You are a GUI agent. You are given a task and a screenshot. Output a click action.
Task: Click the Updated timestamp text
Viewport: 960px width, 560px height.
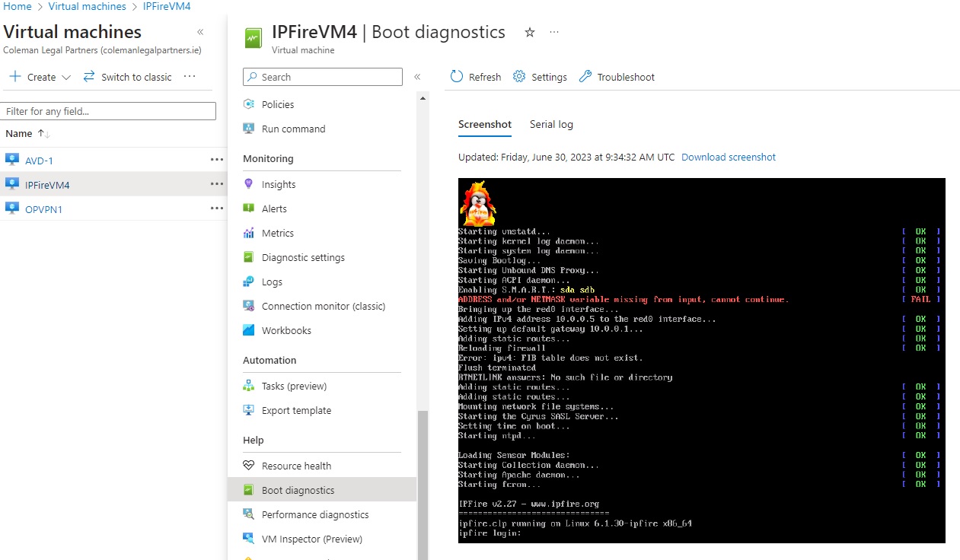[x=566, y=157]
